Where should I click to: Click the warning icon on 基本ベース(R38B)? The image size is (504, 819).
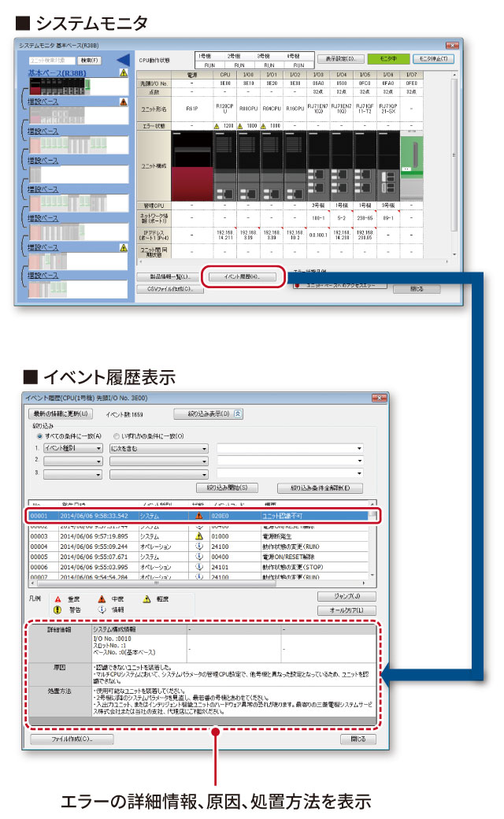pos(123,73)
